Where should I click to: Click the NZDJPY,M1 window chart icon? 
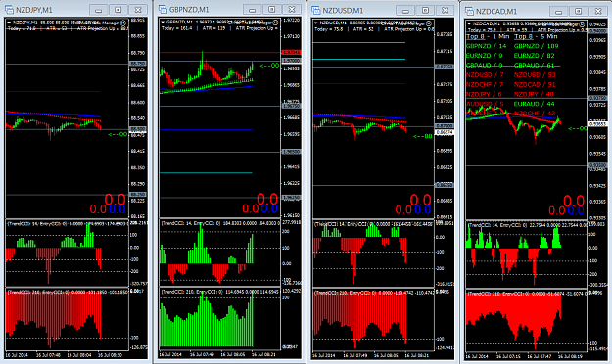pyautogui.click(x=10, y=10)
